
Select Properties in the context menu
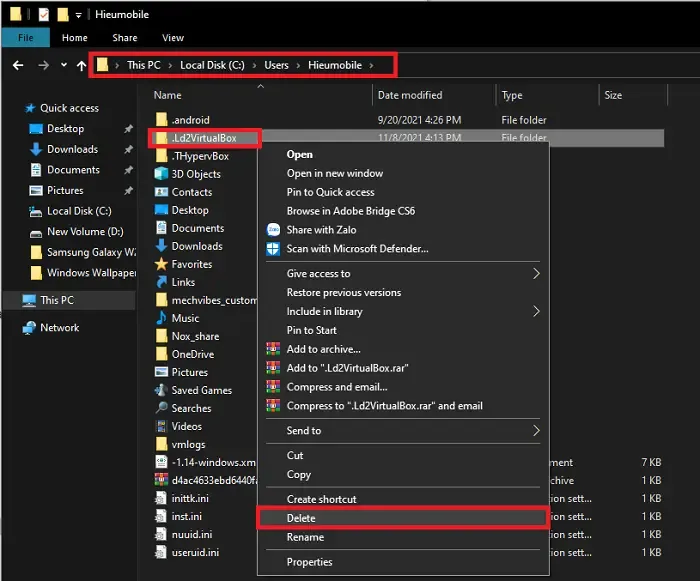(x=309, y=562)
